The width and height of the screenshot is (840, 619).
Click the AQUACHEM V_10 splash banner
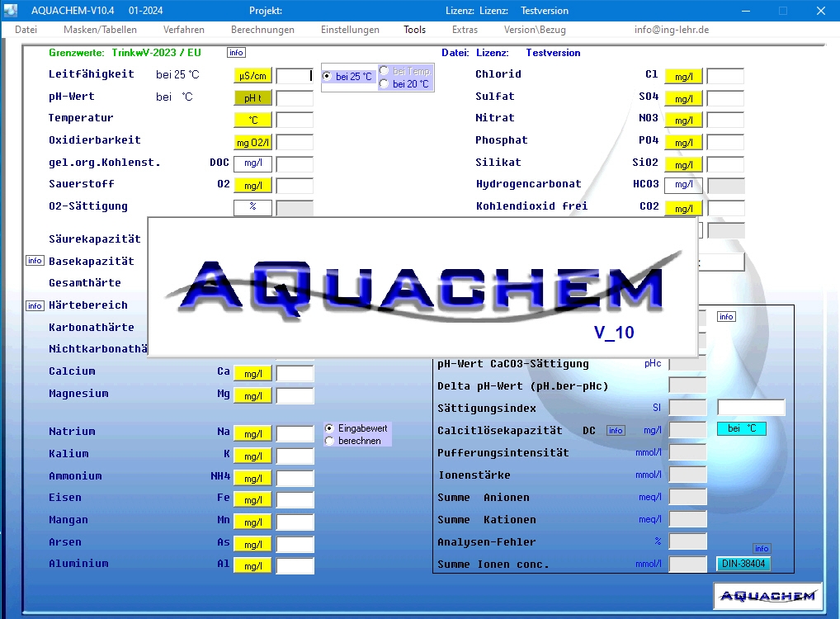(422, 286)
